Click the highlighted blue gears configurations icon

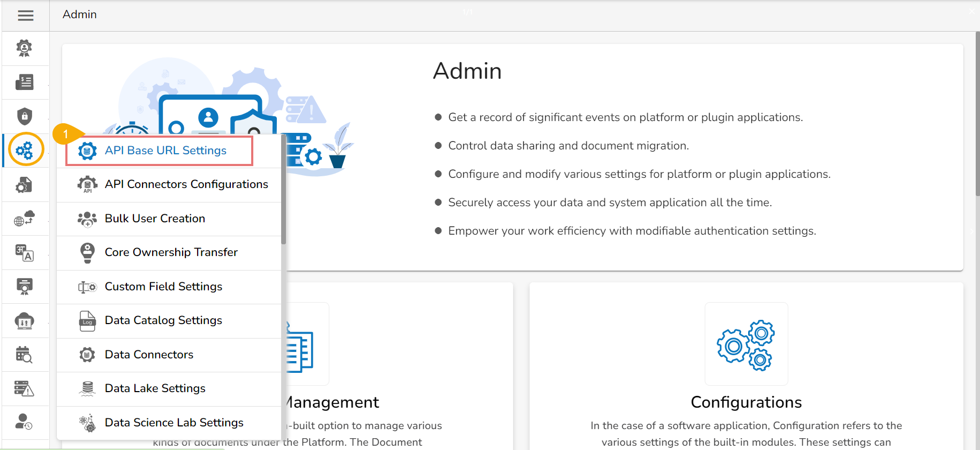coord(25,150)
